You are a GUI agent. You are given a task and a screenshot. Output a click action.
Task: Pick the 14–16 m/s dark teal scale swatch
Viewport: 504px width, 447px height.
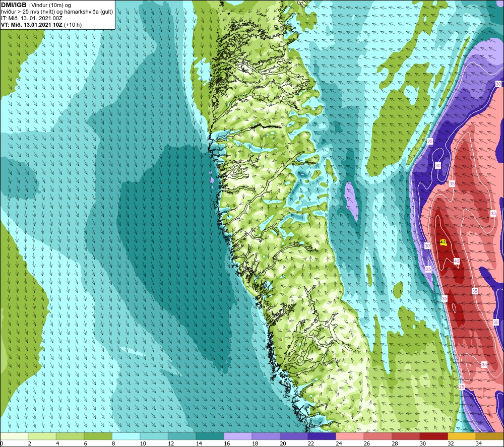coord(210,436)
